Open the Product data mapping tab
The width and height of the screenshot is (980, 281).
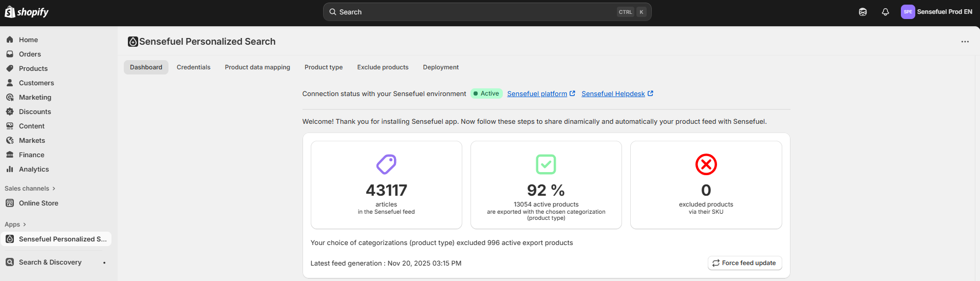(x=257, y=67)
